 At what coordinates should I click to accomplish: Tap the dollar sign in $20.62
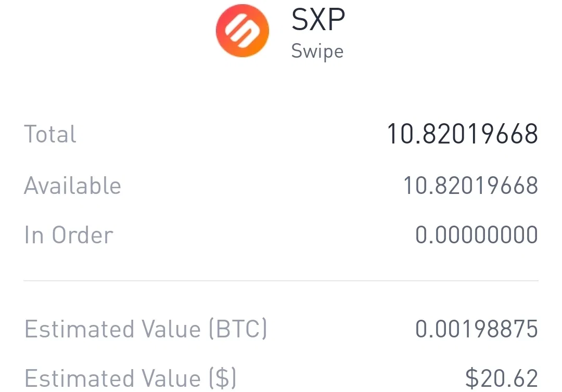pos(472,378)
